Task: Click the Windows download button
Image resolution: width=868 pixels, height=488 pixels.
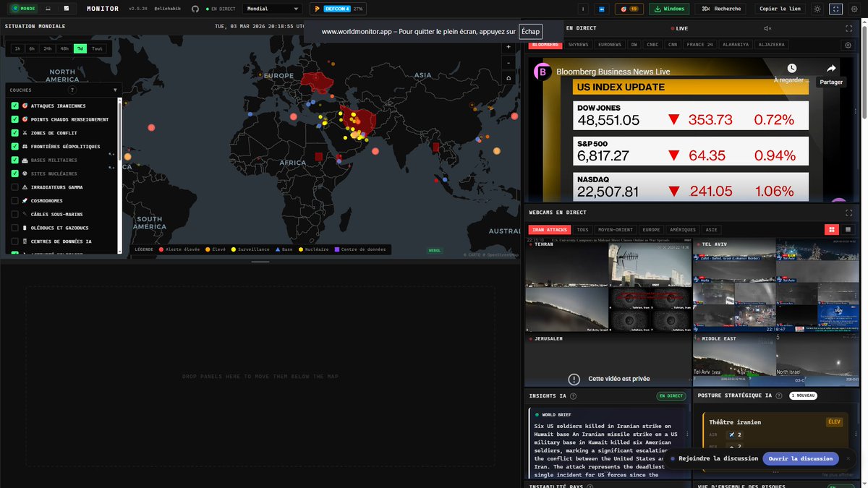Action: click(669, 9)
